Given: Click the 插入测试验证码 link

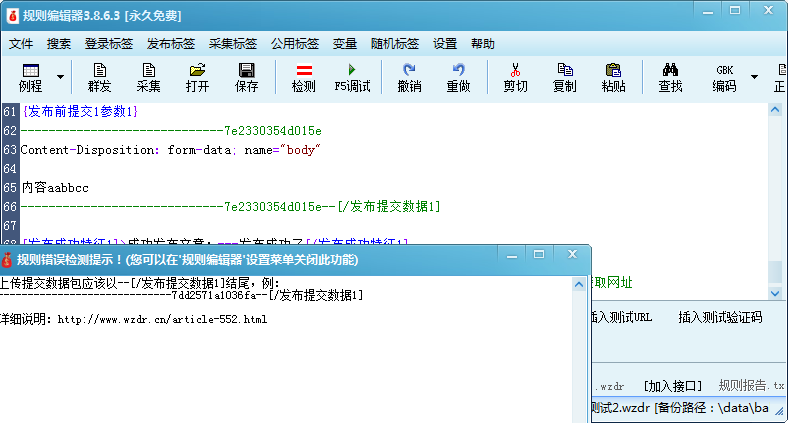Looking at the screenshot, I should pyautogui.click(x=720, y=318).
